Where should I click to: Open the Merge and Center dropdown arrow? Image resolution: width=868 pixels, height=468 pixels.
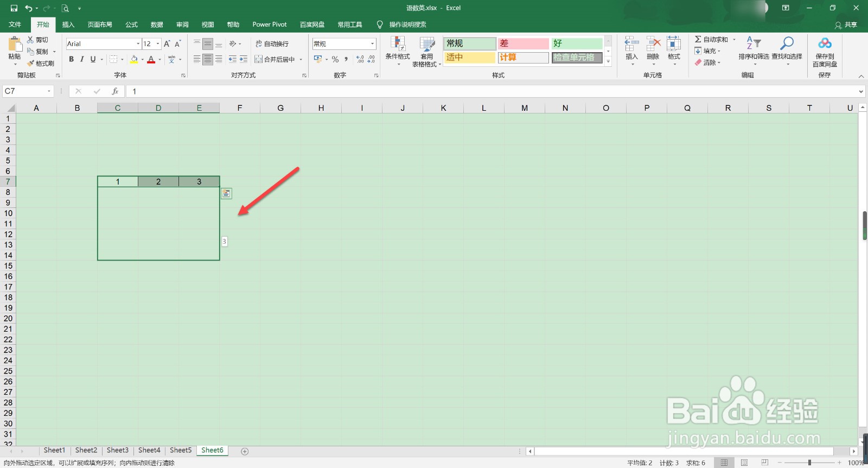[x=301, y=59]
